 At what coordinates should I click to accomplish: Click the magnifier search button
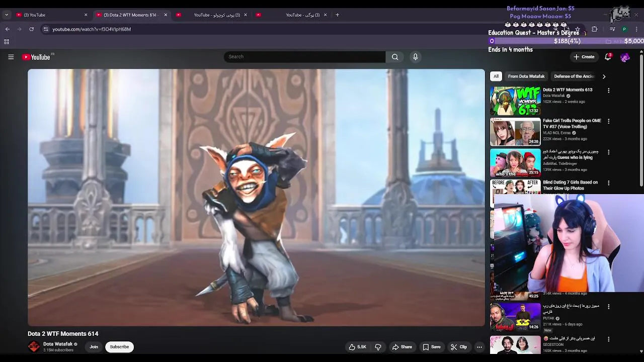pyautogui.click(x=395, y=57)
